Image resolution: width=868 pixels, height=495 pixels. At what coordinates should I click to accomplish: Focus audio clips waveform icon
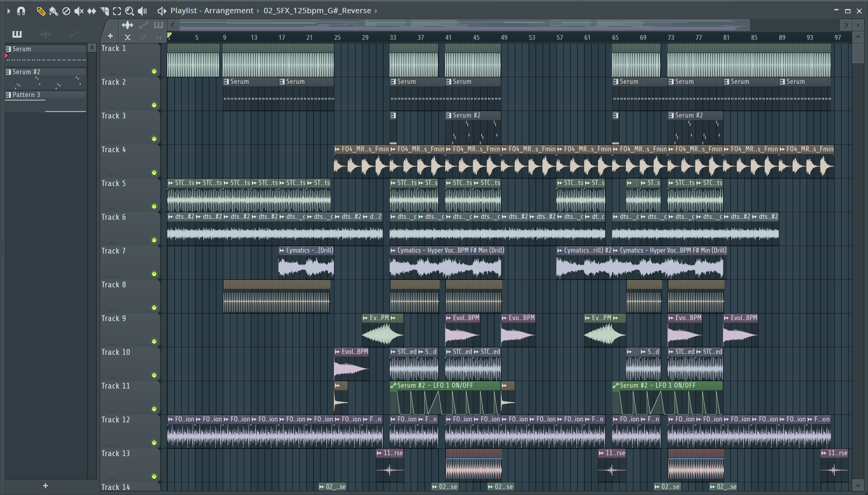pos(127,25)
